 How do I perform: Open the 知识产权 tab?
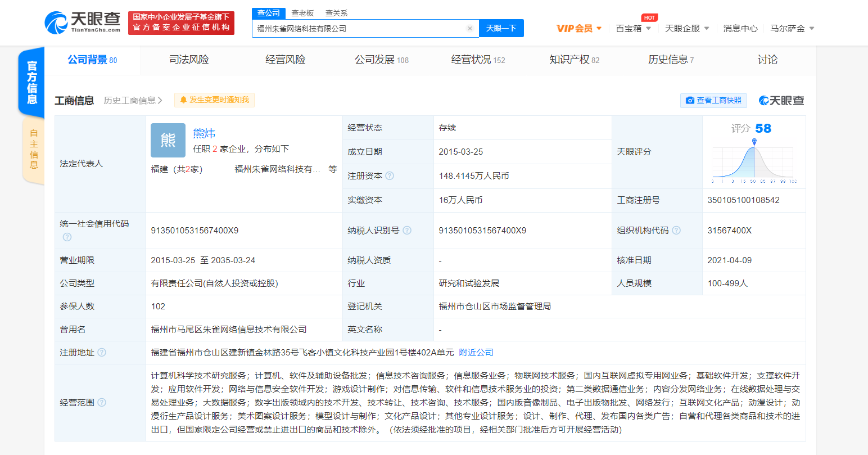575,60
